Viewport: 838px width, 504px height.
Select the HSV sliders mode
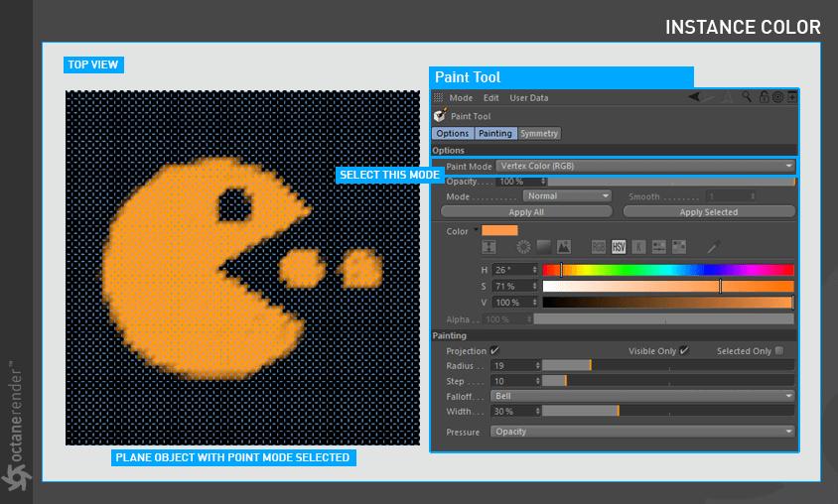coord(619,247)
